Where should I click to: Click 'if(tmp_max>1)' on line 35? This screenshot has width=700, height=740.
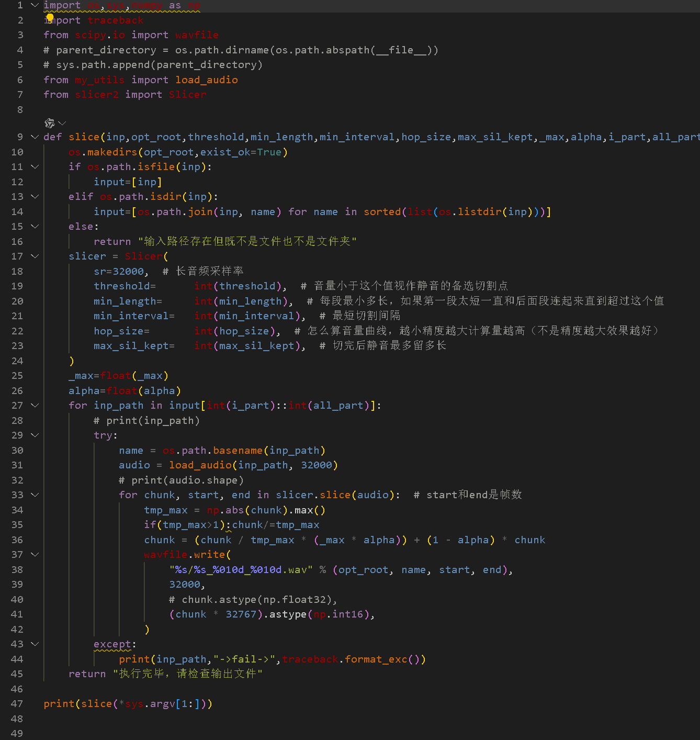(185, 524)
